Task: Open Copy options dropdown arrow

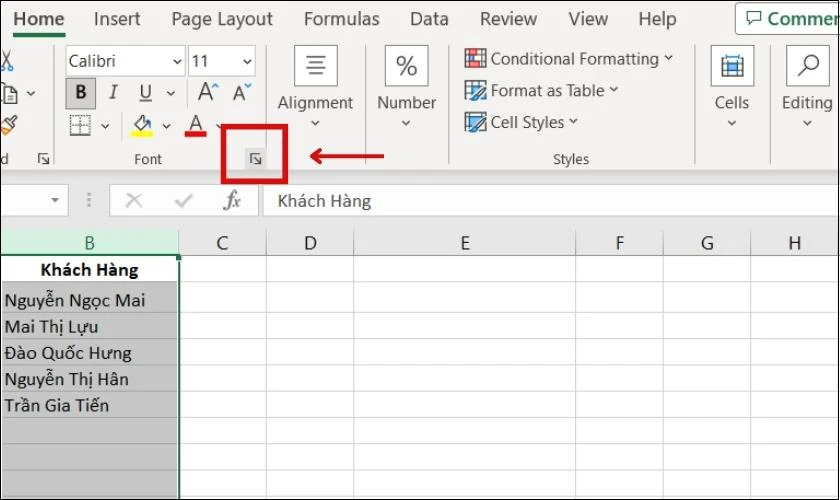Action: tap(31, 94)
